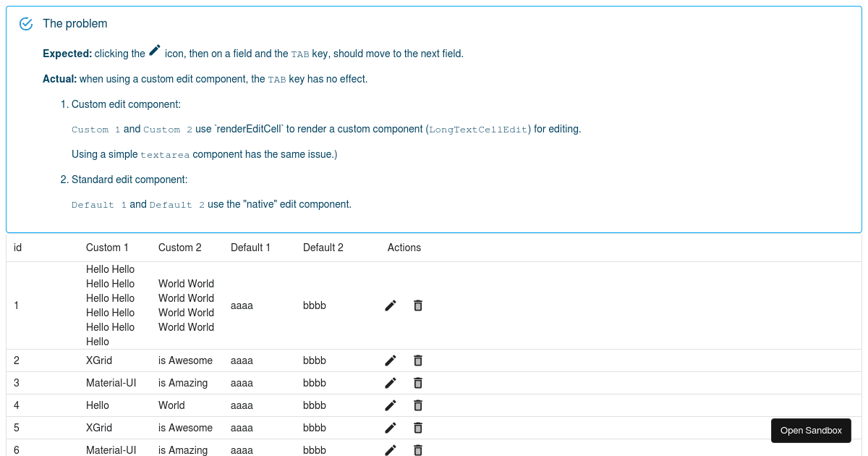Click the Custom 2 column header

(180, 248)
